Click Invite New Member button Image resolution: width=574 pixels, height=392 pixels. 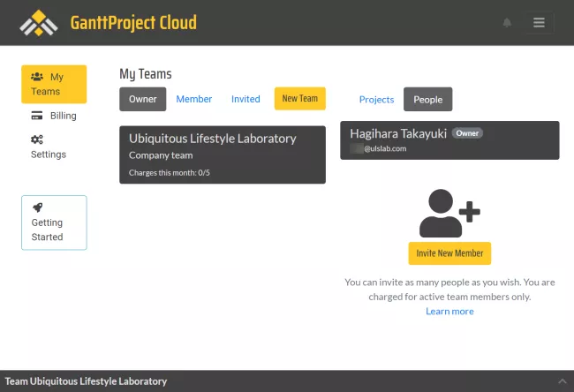[449, 253]
